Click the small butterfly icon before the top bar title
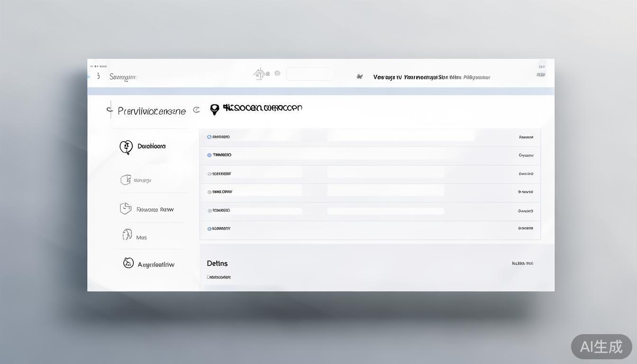The width and height of the screenshot is (637, 364). point(359,77)
